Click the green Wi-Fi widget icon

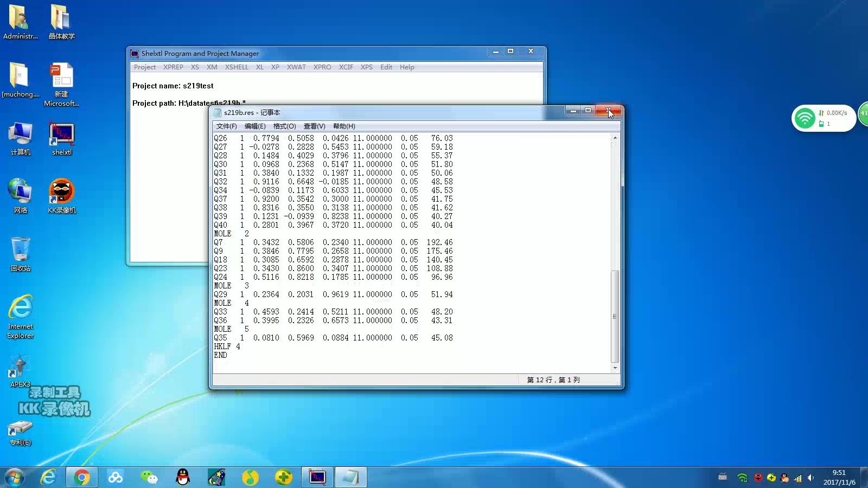tap(805, 118)
